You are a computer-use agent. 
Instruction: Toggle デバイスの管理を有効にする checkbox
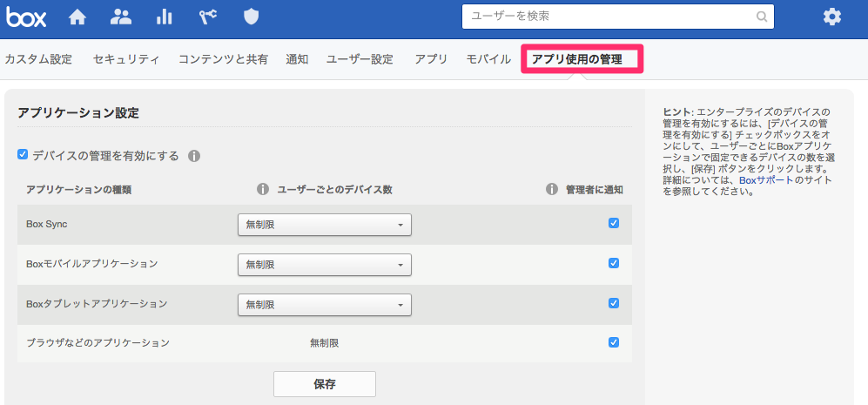23,155
